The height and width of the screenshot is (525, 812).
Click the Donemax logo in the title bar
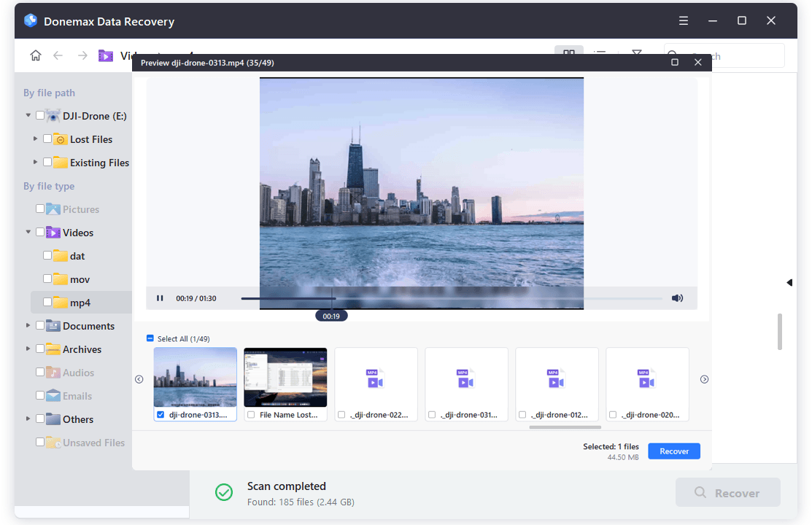(29, 20)
